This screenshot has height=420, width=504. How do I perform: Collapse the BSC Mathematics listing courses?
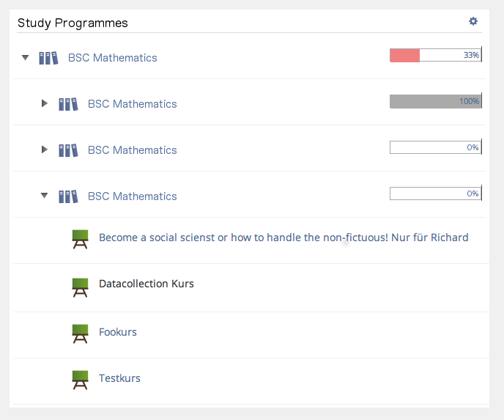(45, 196)
